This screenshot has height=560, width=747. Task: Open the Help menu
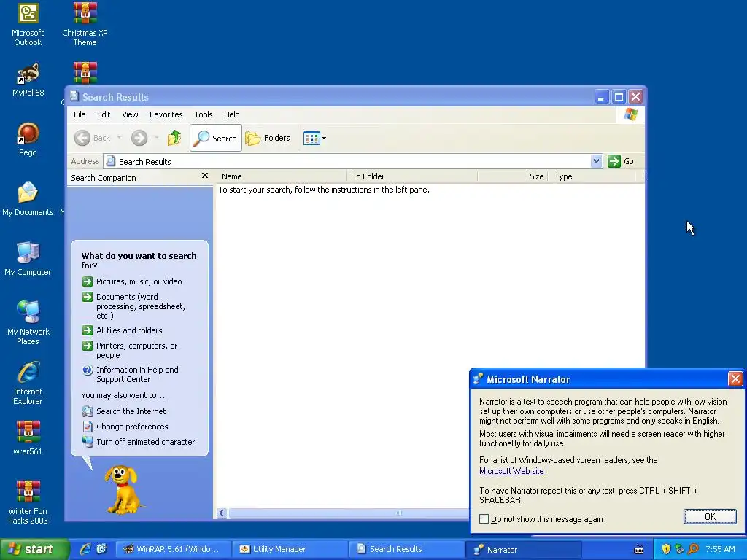[231, 114]
